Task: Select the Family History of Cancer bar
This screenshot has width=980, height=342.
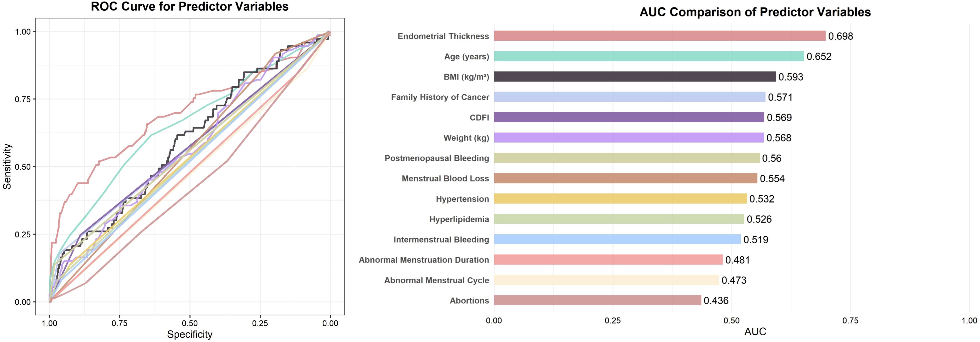Action: (629, 97)
